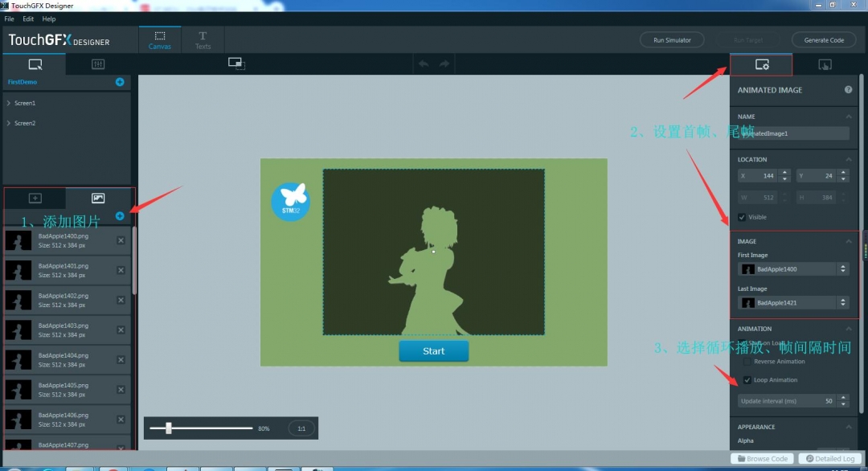Remove BadApple1401.png from image list
The image size is (868, 471).
click(x=121, y=270)
